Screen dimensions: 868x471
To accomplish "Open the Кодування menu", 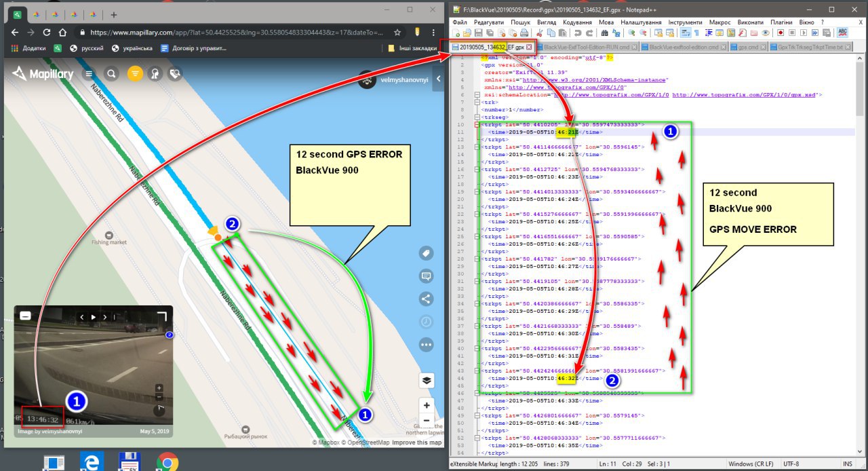I will pyautogui.click(x=577, y=22).
